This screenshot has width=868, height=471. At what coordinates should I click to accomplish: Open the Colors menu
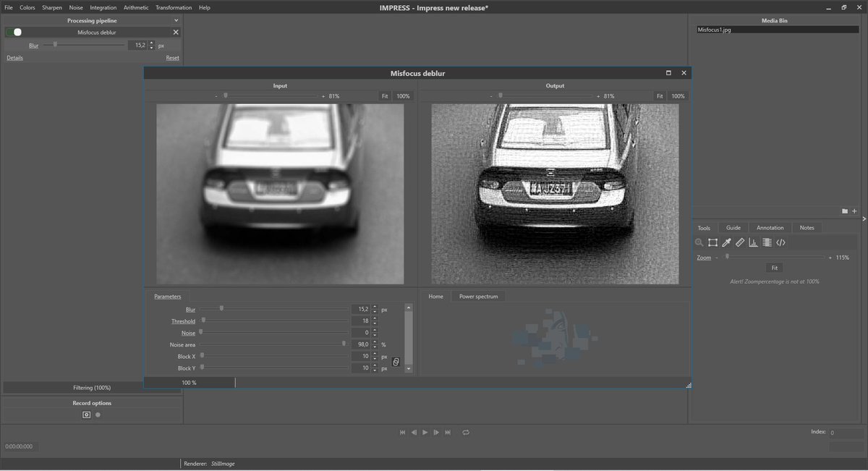click(27, 7)
